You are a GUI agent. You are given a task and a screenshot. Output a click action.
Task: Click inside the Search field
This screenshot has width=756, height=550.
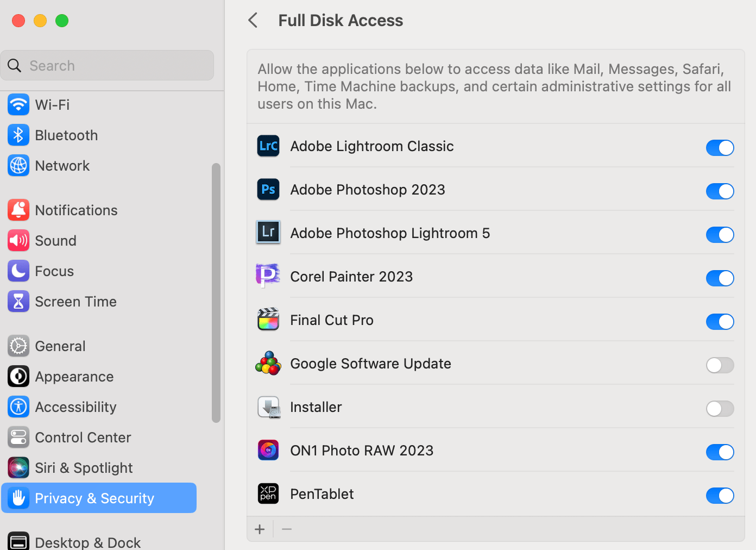click(107, 65)
